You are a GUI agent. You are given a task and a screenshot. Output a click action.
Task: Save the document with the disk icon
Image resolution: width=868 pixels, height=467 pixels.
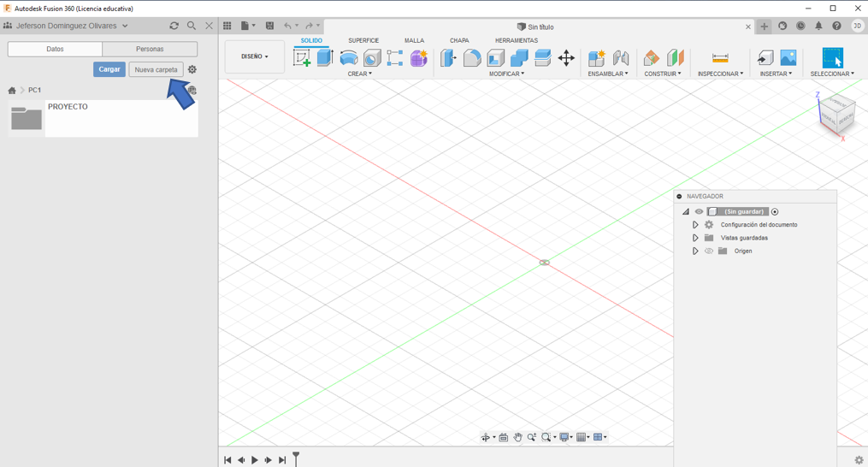pyautogui.click(x=269, y=26)
